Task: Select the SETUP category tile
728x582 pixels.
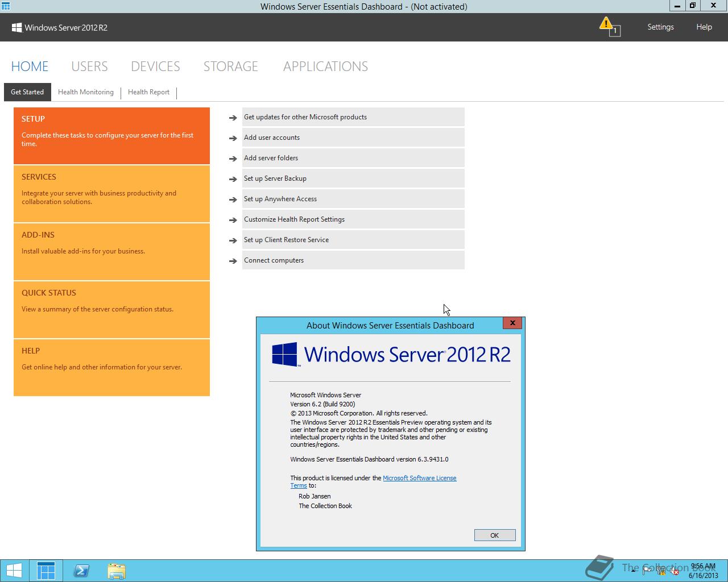Action: (x=111, y=135)
